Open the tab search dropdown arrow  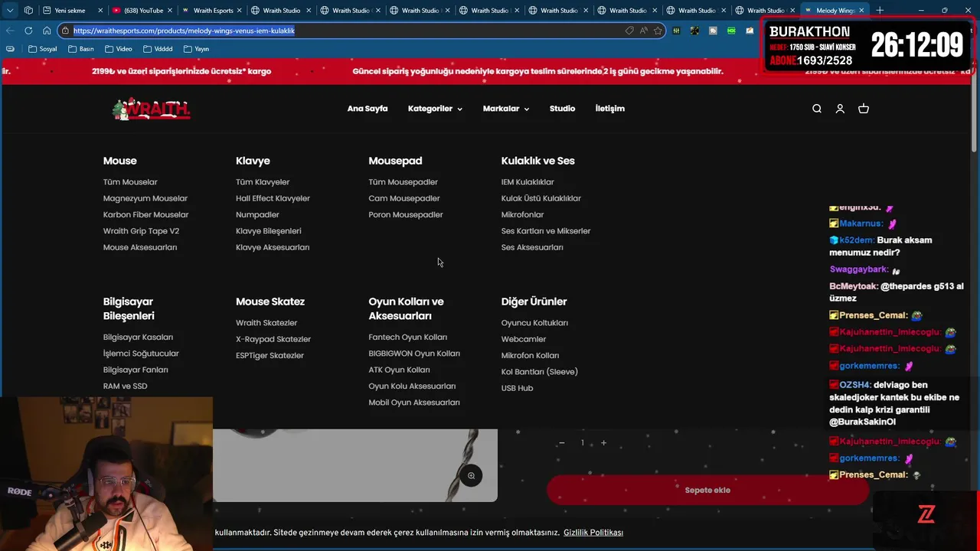10,10
